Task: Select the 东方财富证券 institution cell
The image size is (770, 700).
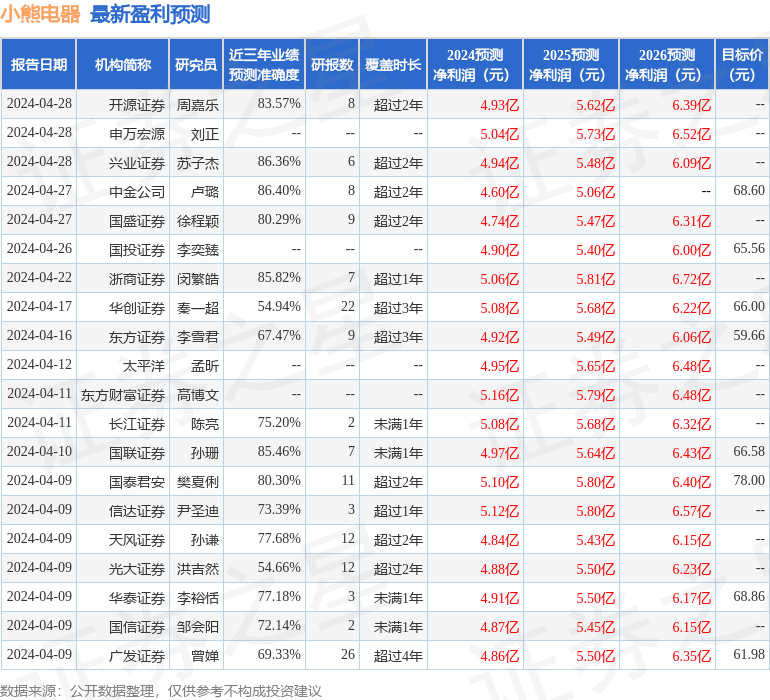Action: click(123, 395)
